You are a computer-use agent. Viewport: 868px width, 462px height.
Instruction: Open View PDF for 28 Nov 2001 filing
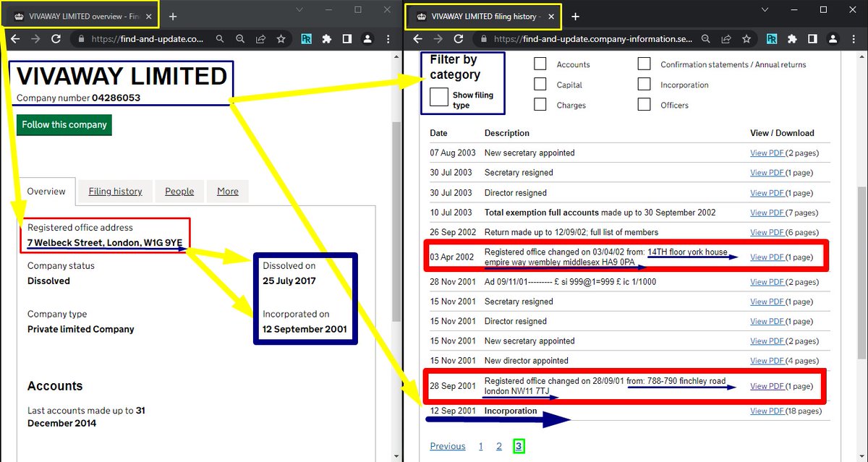[x=767, y=281]
